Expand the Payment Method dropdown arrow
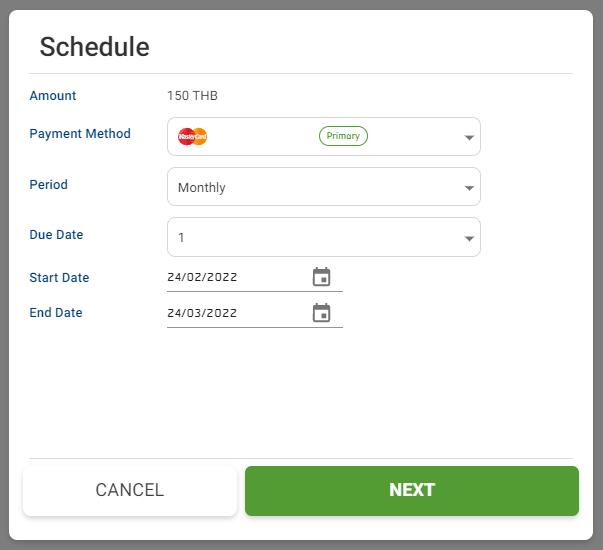 point(469,137)
